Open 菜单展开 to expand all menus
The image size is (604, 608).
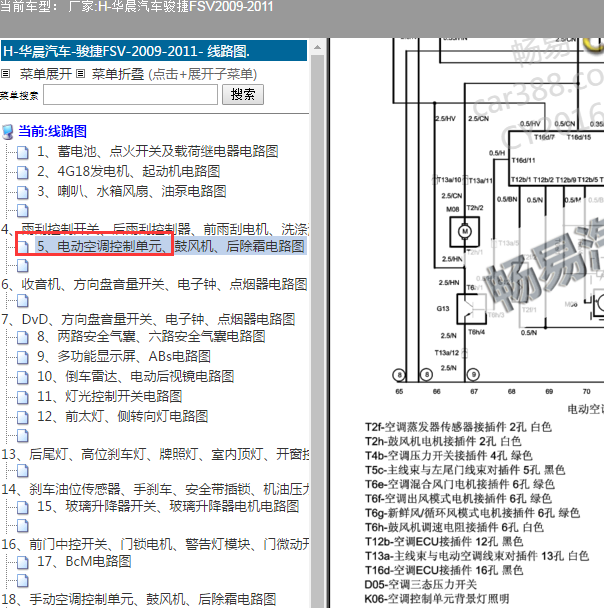click(46, 74)
